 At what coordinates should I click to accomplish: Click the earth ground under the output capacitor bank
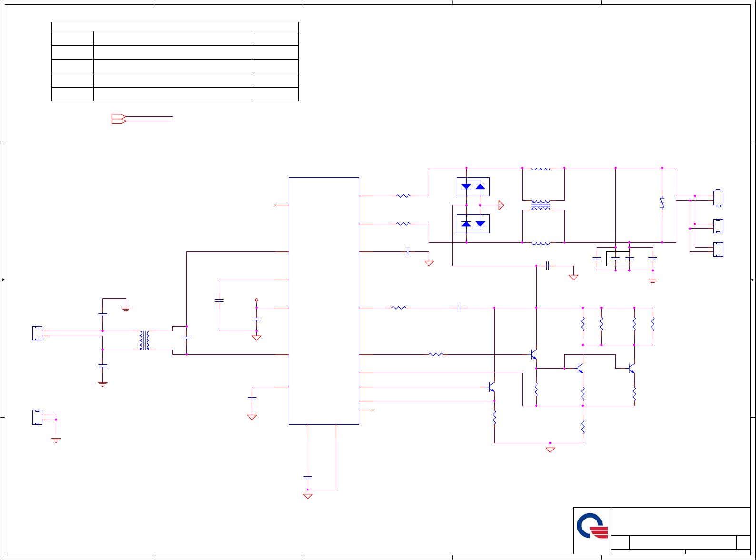click(x=653, y=281)
